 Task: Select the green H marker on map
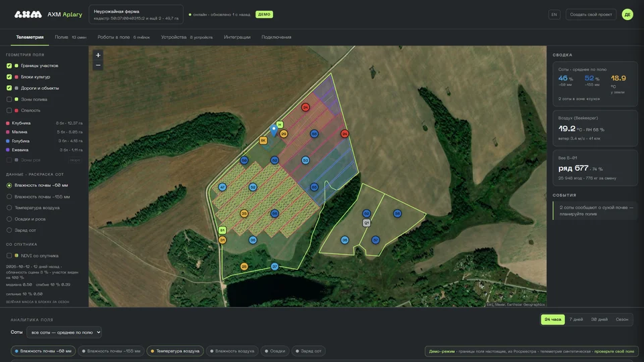click(280, 125)
